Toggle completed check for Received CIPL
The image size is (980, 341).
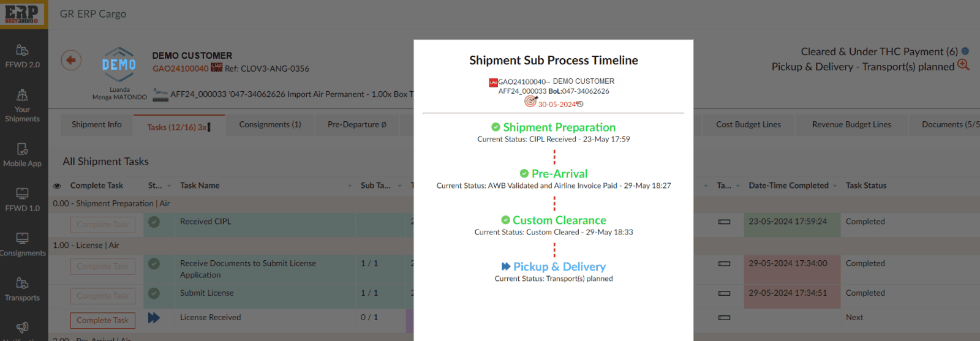[154, 222]
